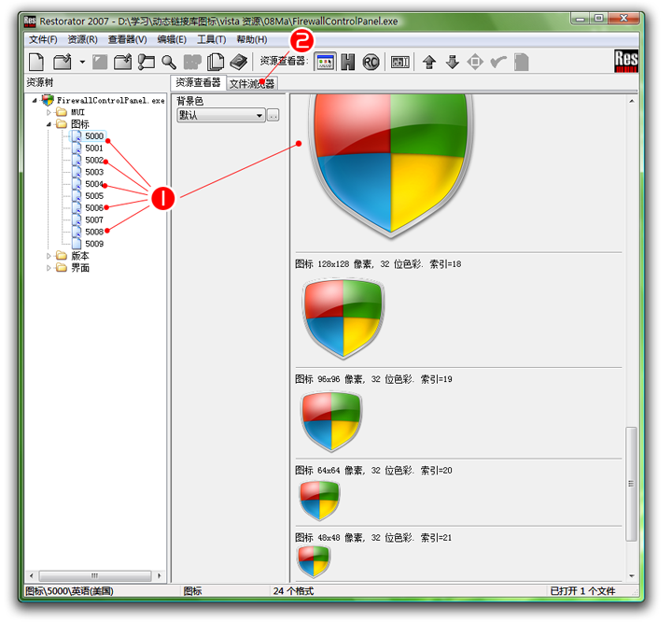
Task: Select the default resource view mode icon
Action: (325, 63)
